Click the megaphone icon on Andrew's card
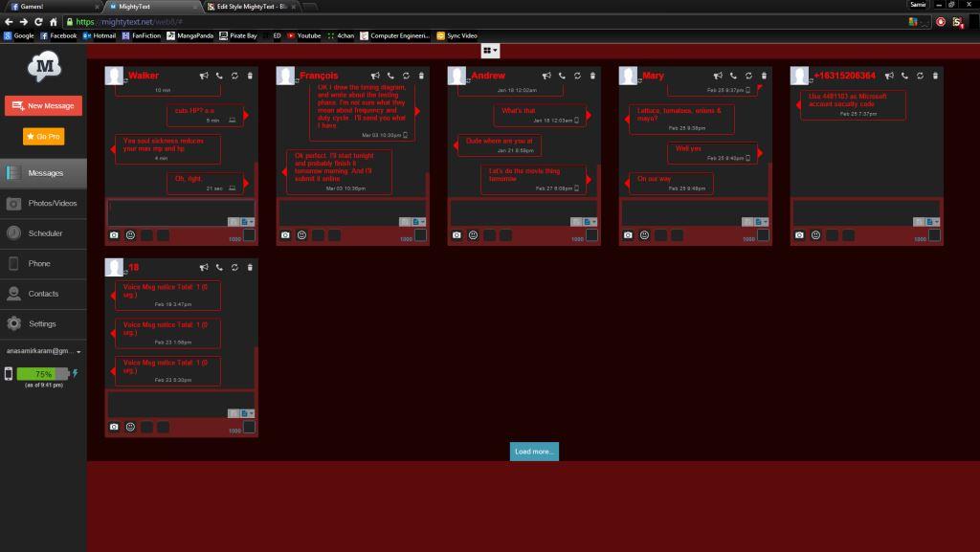Screen dimensions: 980x552 click(x=546, y=76)
